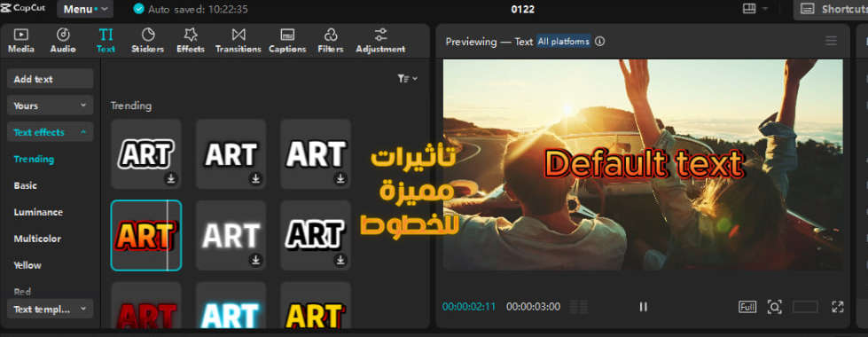Screen dimensions: 868x337
Task: Select the orange-red gradient ART effect
Action: pos(146,235)
